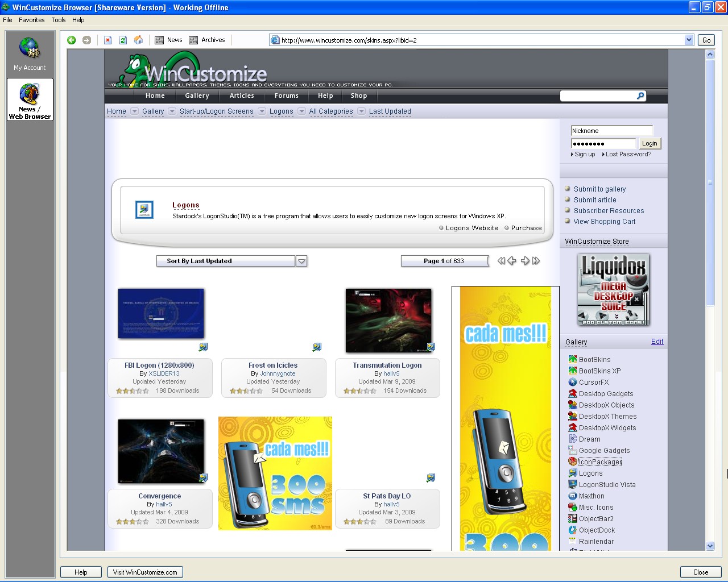Click the Transmutation Logon thumbnail
The height and width of the screenshot is (582, 728).
[388, 321]
